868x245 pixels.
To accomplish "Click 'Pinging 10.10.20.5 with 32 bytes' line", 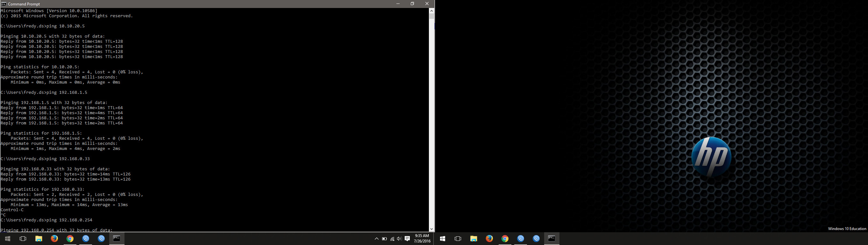I will pyautogui.click(x=53, y=36).
